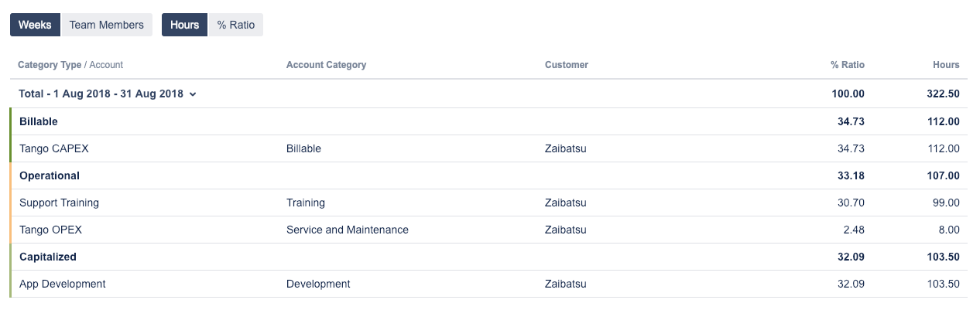Click Zaibatsu customer in Tango CAPEX row
The width and height of the screenshot is (980, 310).
pos(565,148)
